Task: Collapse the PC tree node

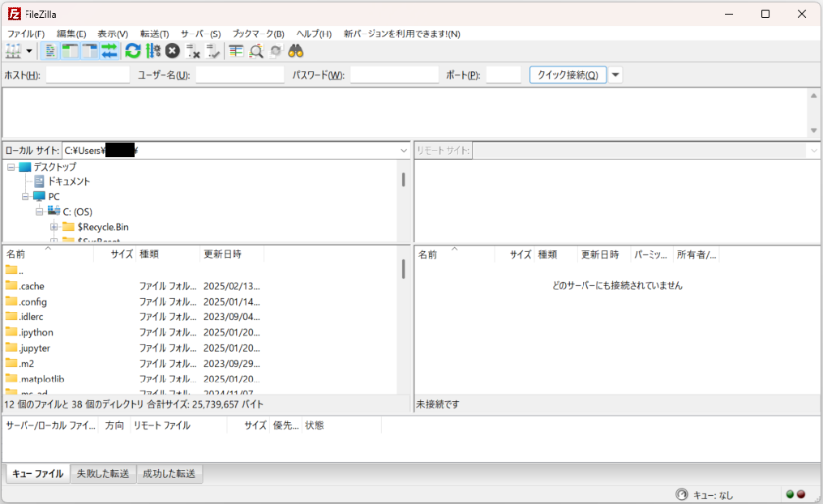Action: tap(25, 197)
